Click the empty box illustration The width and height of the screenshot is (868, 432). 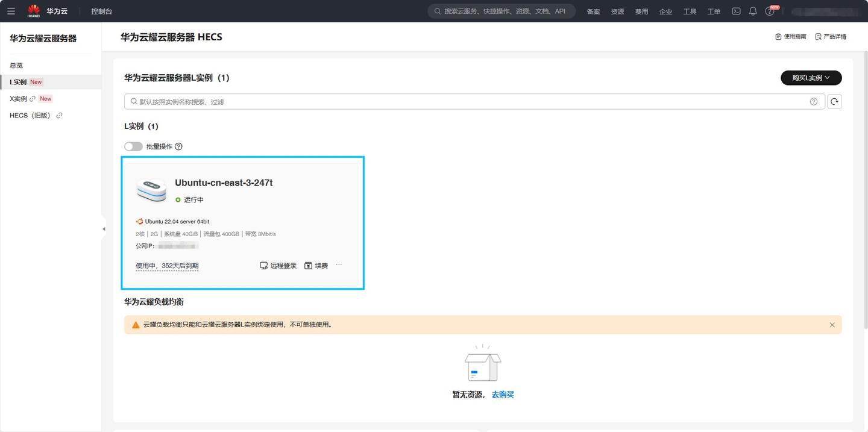coord(483,363)
